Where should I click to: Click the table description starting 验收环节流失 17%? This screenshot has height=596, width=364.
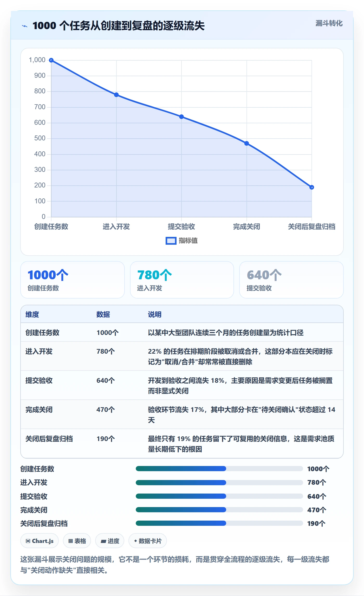pos(242,415)
